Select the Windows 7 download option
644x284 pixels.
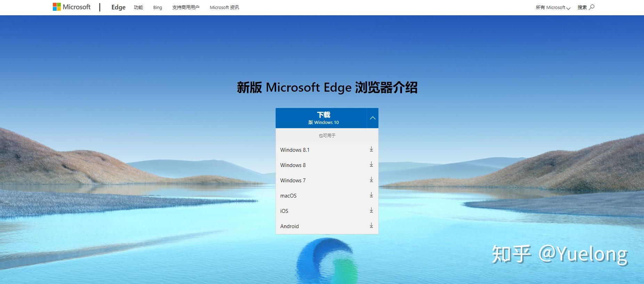[x=327, y=180]
